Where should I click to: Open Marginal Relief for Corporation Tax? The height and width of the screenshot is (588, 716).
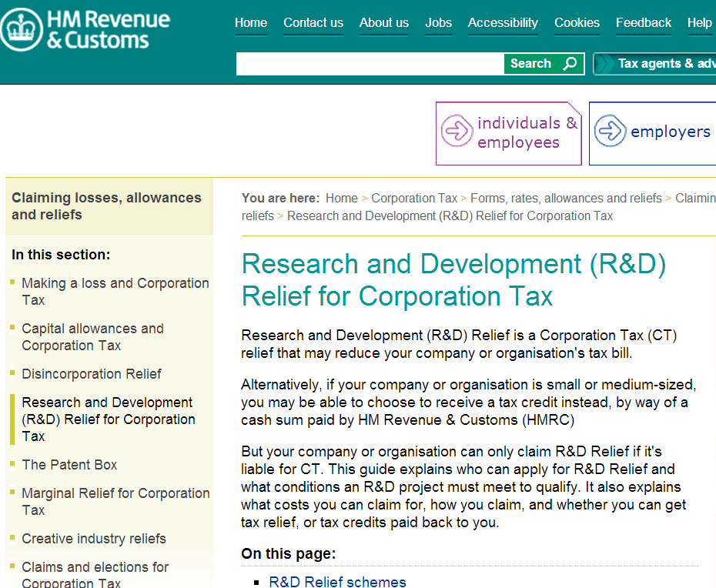tap(115, 501)
